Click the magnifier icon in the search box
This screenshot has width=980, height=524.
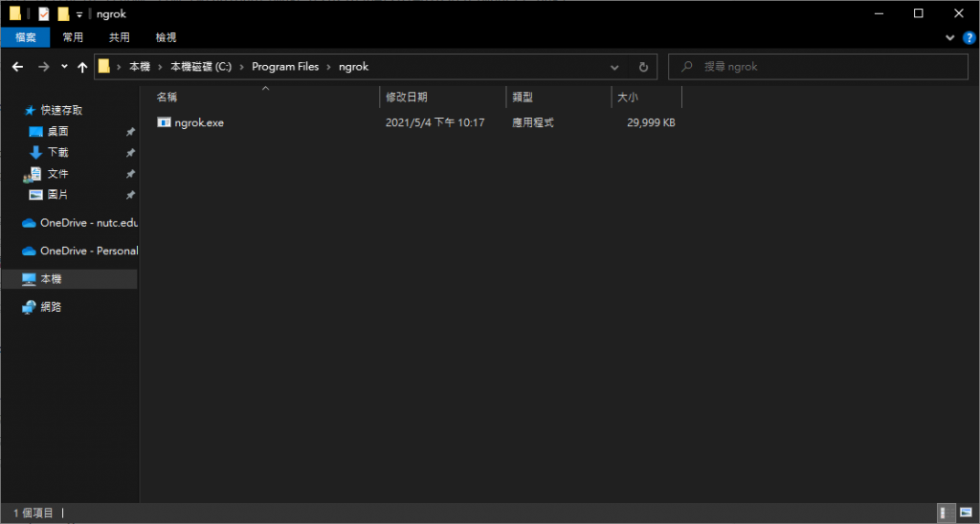click(687, 67)
